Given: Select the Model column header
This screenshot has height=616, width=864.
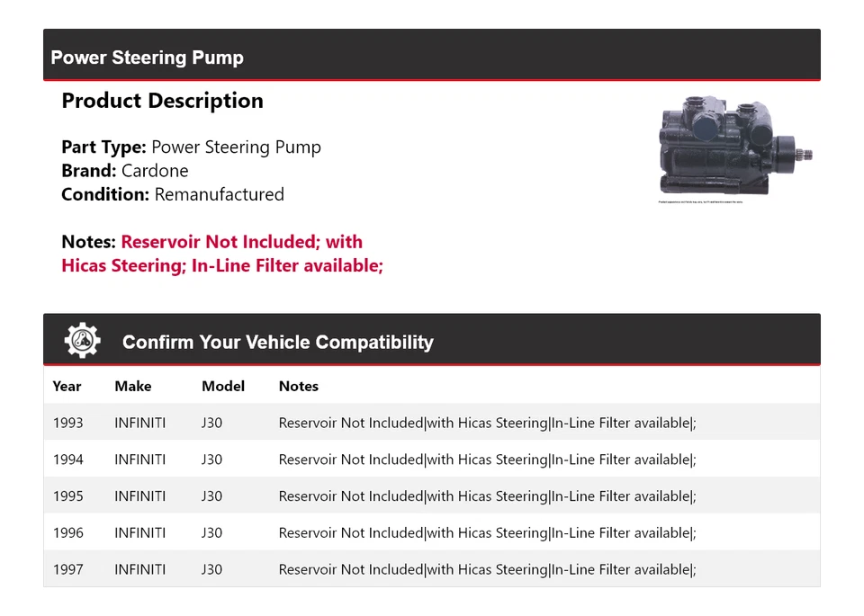Looking at the screenshot, I should pos(222,387).
